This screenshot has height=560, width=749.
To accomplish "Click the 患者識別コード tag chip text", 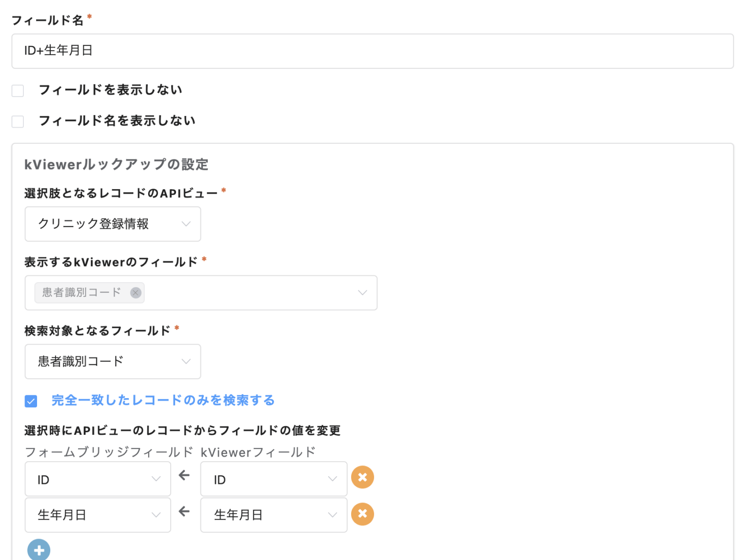I will tap(81, 292).
